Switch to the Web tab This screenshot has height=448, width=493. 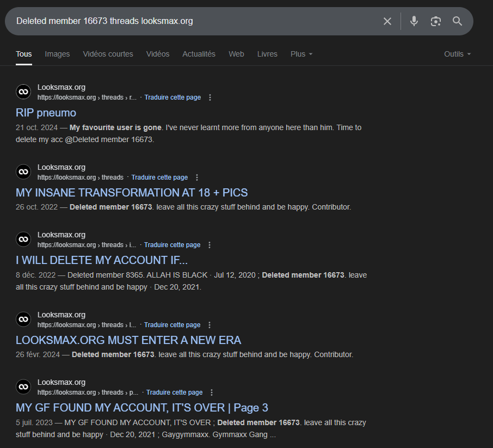point(237,54)
